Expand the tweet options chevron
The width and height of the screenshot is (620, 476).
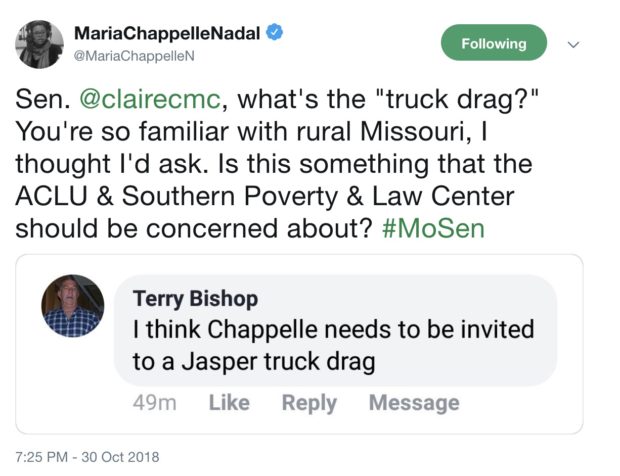574,44
